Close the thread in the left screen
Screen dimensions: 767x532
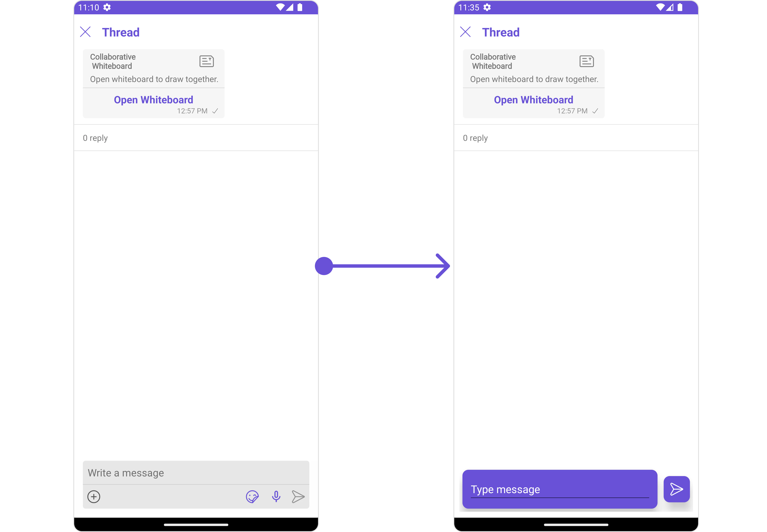point(85,32)
